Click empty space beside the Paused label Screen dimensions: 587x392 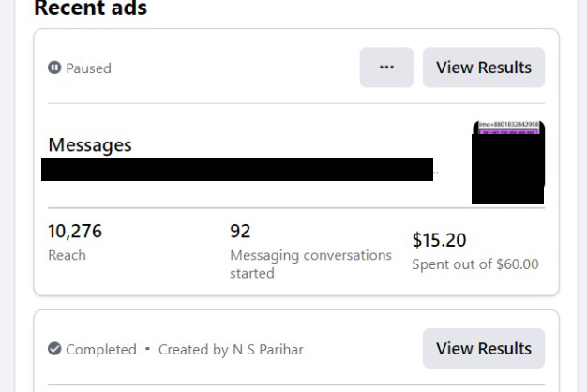(234, 68)
